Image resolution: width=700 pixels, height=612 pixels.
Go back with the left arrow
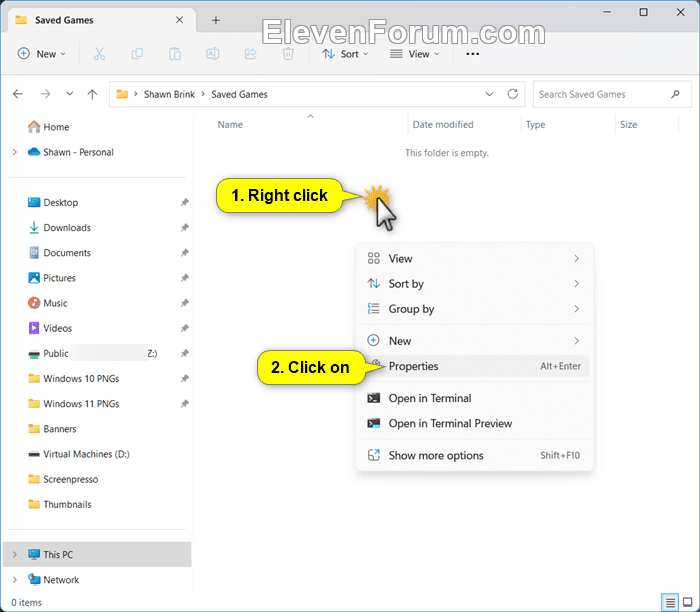click(18, 94)
